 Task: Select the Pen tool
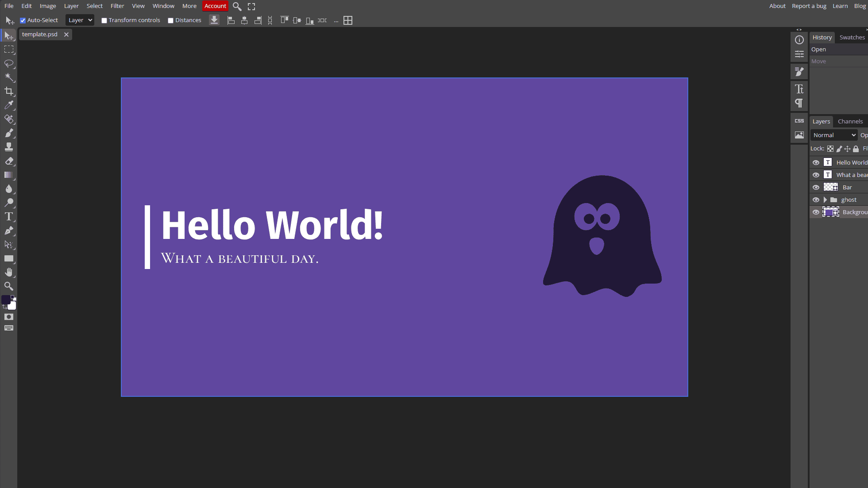coord(9,231)
